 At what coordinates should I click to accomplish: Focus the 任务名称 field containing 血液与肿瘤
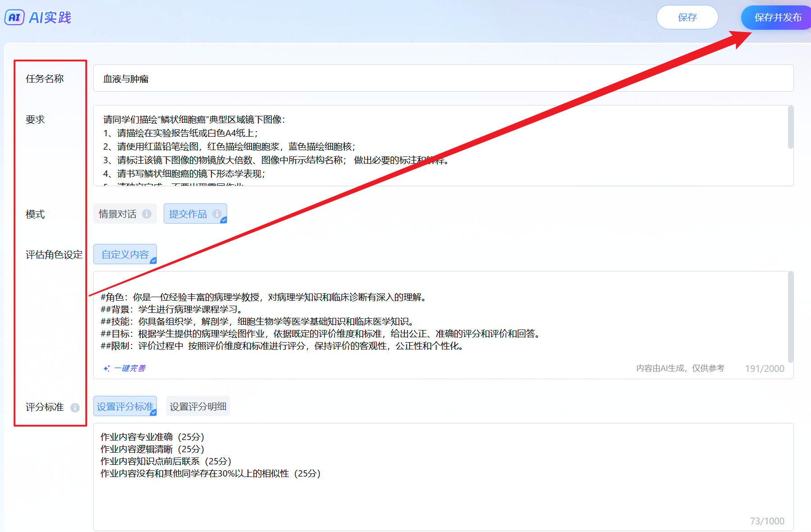coord(443,78)
